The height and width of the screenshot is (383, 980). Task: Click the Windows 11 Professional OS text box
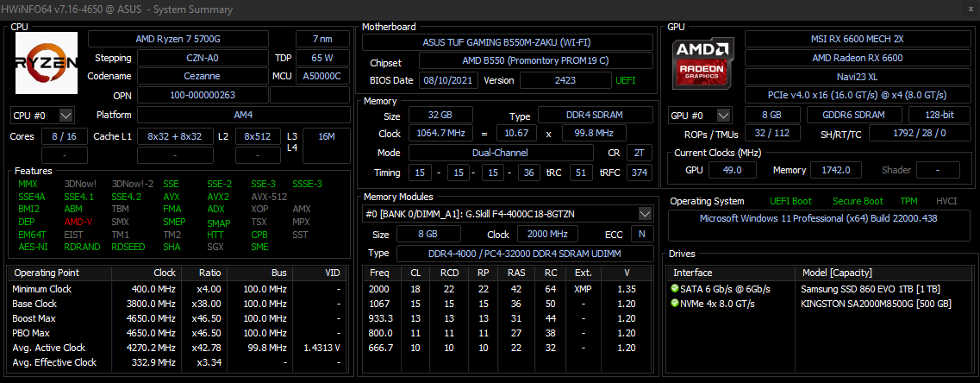click(818, 226)
